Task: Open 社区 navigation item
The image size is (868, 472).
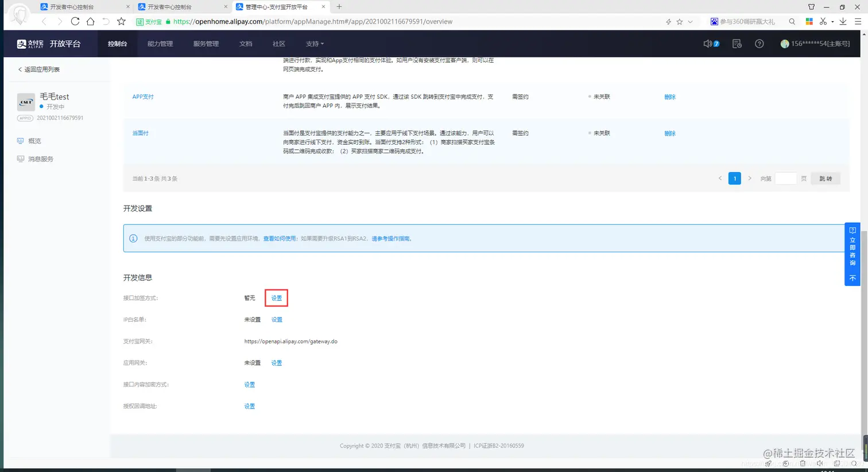Action: (x=279, y=44)
